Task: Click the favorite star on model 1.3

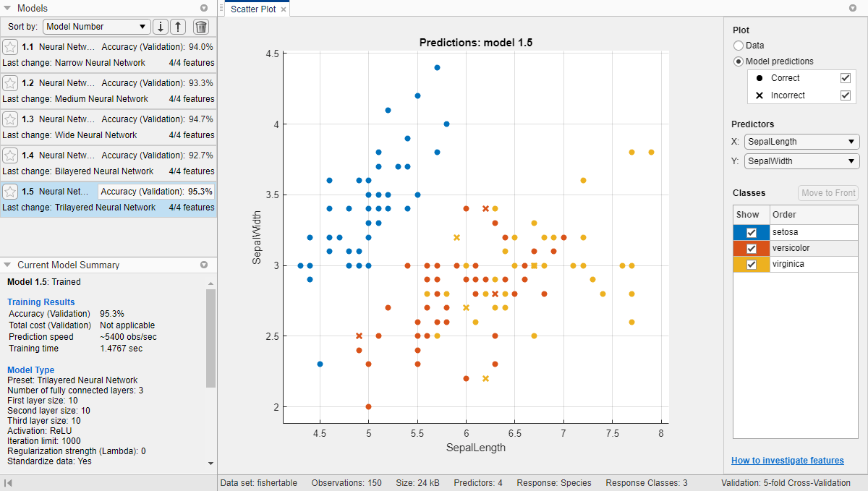Action: [10, 119]
